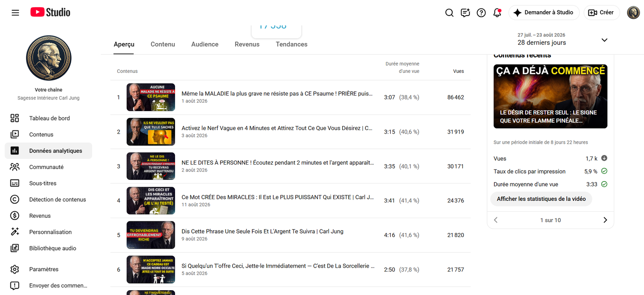The width and height of the screenshot is (644, 295).
Task: Click thumbnail reading AUCUNE MALADIE NE RÉSISTE
Action: [x=151, y=97]
